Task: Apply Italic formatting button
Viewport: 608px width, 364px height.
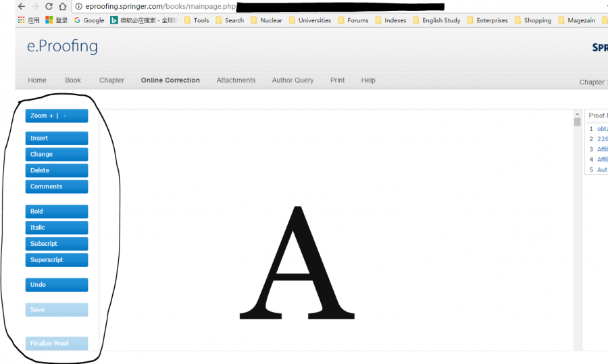Action: [x=57, y=228]
